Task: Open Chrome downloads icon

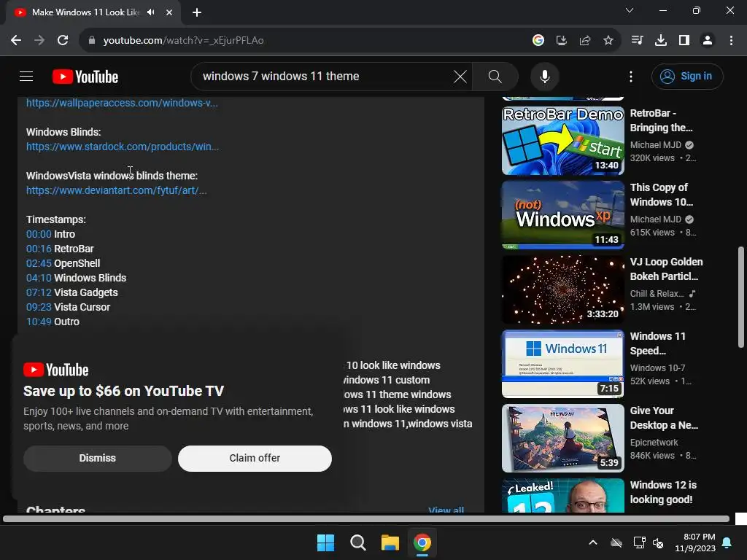Action: [660, 41]
